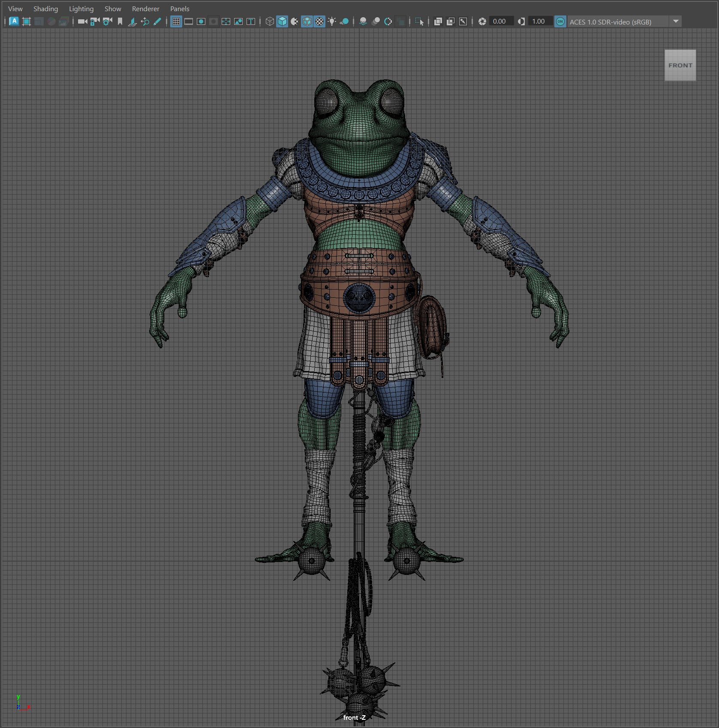719x728 pixels.
Task: Click the Gamma half-circle icon
Action: [521, 21]
